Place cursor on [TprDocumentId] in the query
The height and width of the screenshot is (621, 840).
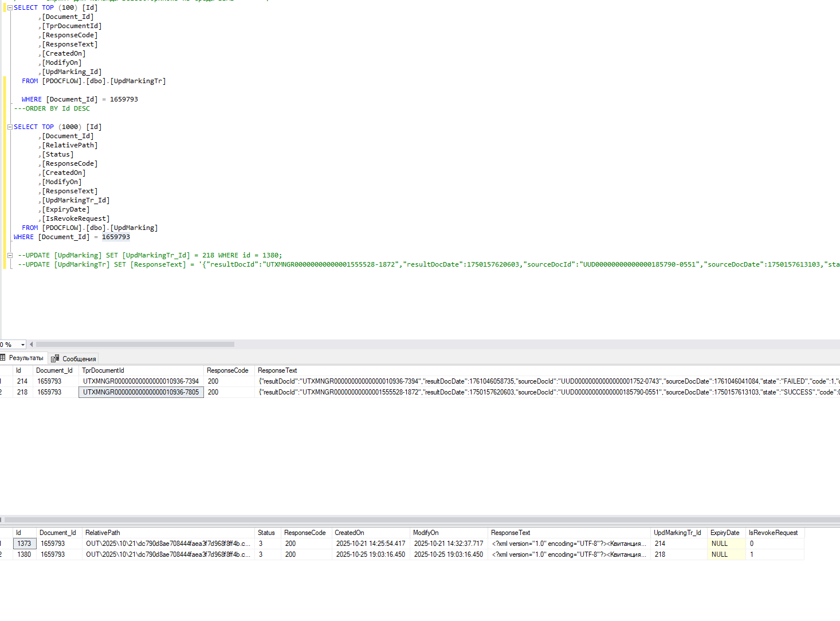72,26
